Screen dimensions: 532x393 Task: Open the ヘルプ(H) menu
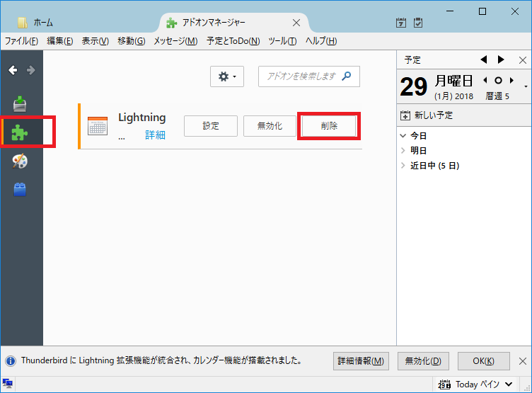(x=321, y=41)
